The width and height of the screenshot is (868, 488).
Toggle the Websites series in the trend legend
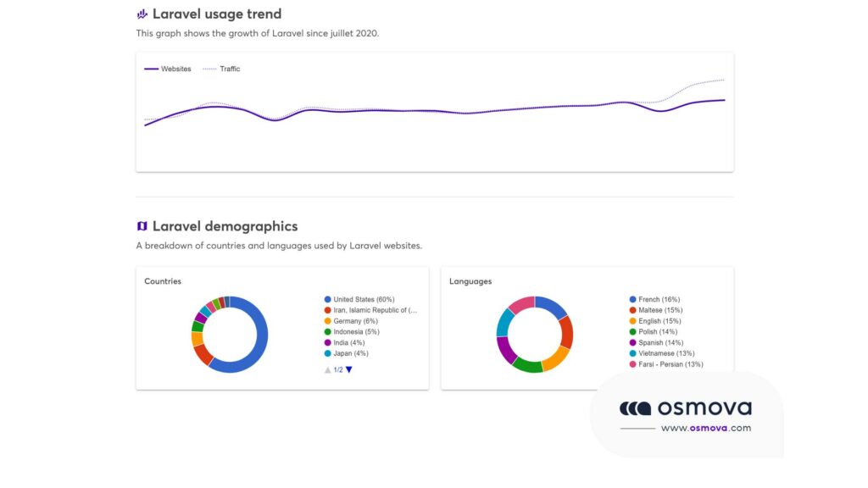[x=168, y=69]
